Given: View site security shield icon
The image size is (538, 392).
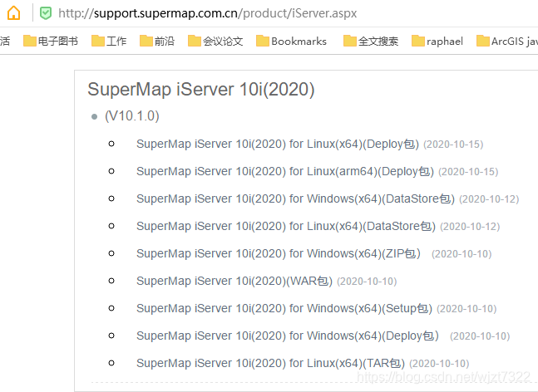Looking at the screenshot, I should 46,13.
